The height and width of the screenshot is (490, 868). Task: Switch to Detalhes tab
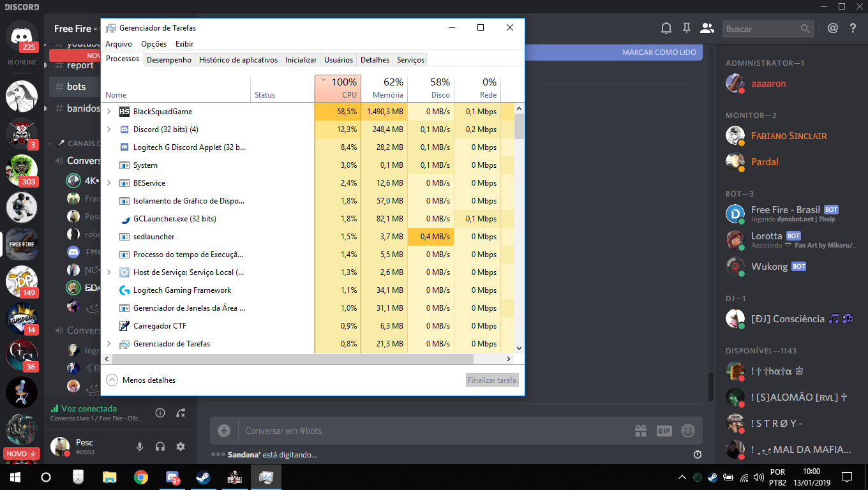click(x=375, y=60)
